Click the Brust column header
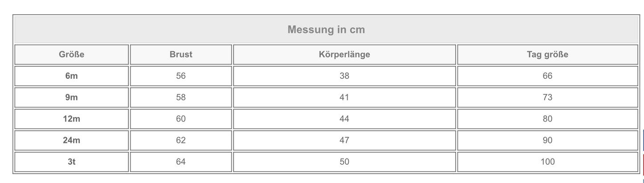Viewport: 644px width, 183px height. [x=181, y=55]
